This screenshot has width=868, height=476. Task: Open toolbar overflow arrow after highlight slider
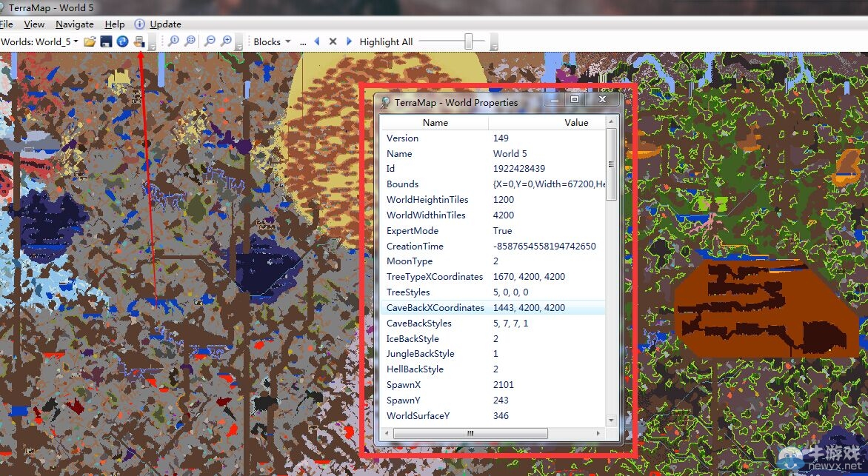pos(494,42)
